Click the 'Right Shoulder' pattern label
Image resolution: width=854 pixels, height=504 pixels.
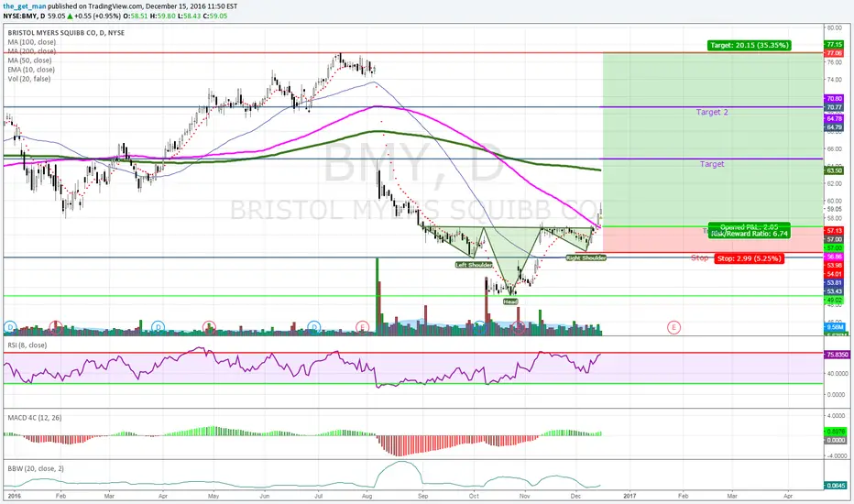point(586,257)
